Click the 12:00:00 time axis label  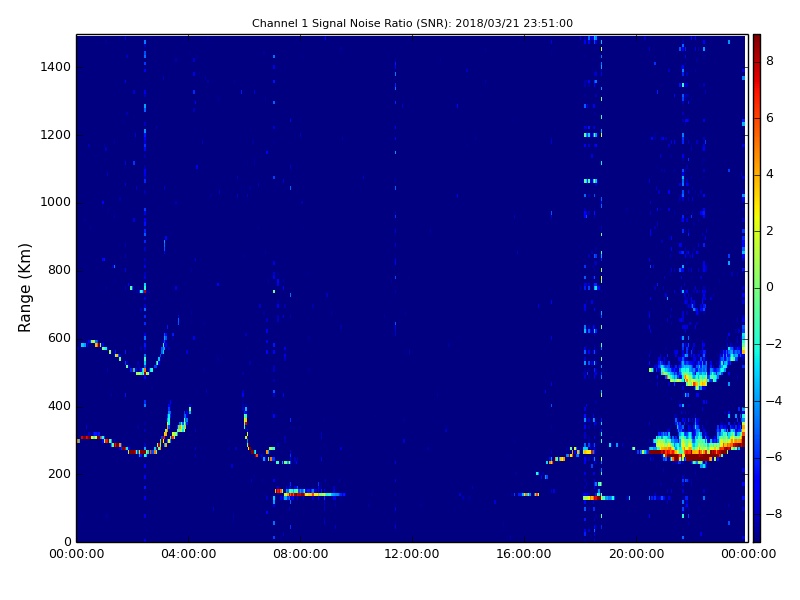coord(412,554)
